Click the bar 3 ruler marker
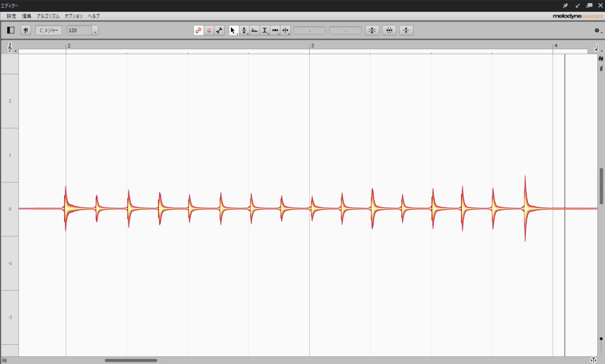The image size is (605, 364). pos(312,46)
